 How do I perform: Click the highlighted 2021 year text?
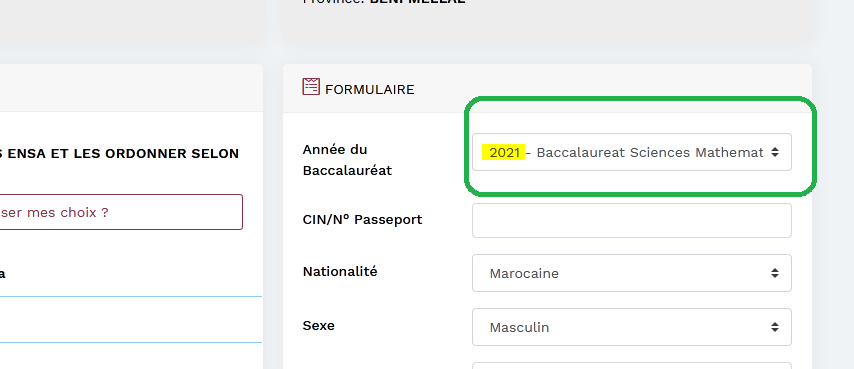pos(504,152)
